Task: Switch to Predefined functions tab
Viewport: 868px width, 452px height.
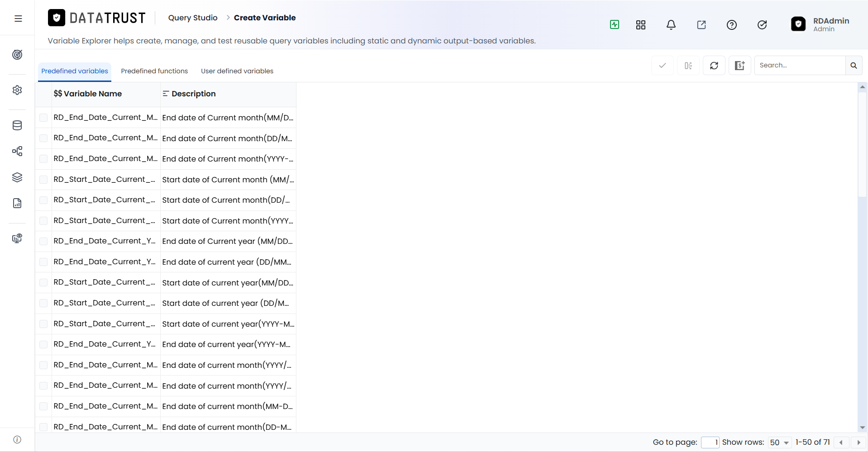Action: [x=154, y=71]
